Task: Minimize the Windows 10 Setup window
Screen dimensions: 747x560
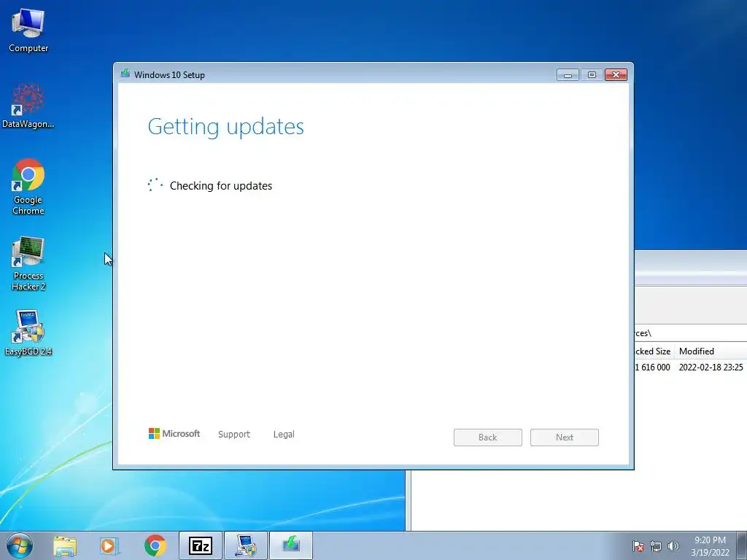Action: point(568,75)
